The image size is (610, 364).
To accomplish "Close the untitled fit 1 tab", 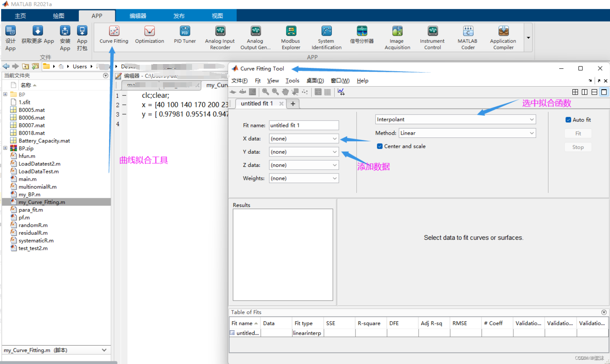I will (x=281, y=104).
